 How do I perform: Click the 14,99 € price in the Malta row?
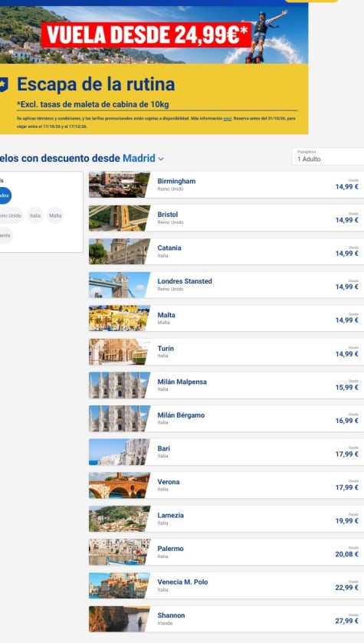point(347,320)
